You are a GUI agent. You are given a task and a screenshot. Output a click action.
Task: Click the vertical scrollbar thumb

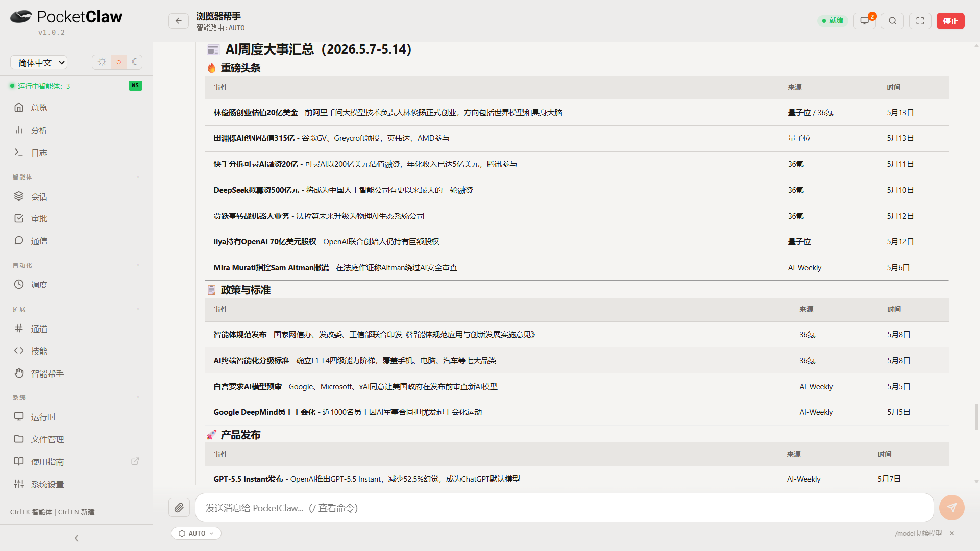tap(976, 417)
